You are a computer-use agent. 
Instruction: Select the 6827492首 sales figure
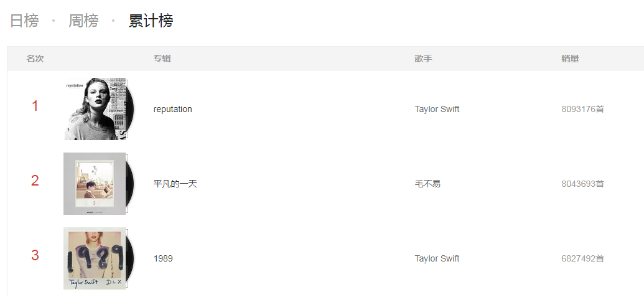[582, 258]
